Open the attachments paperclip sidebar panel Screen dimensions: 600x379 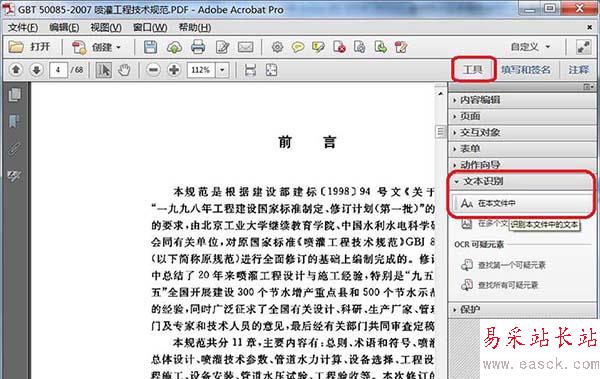15,149
